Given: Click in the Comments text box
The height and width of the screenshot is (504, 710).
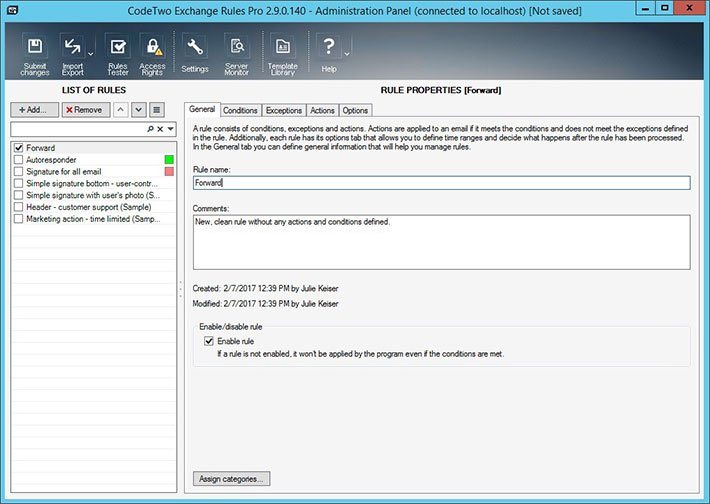Looking at the screenshot, I should tap(441, 242).
